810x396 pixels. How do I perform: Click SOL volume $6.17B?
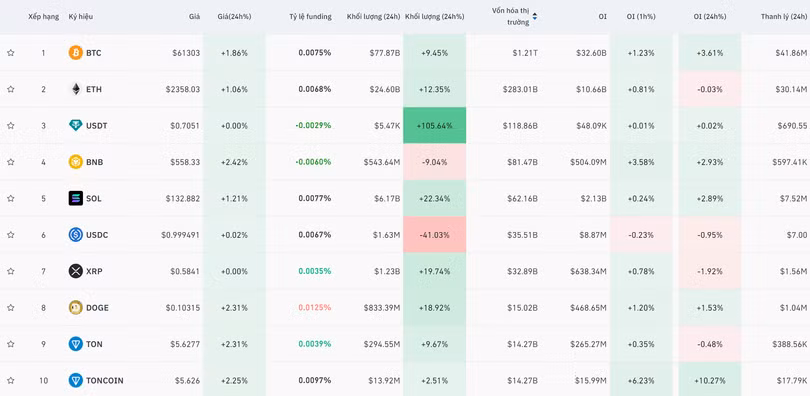tap(386, 198)
